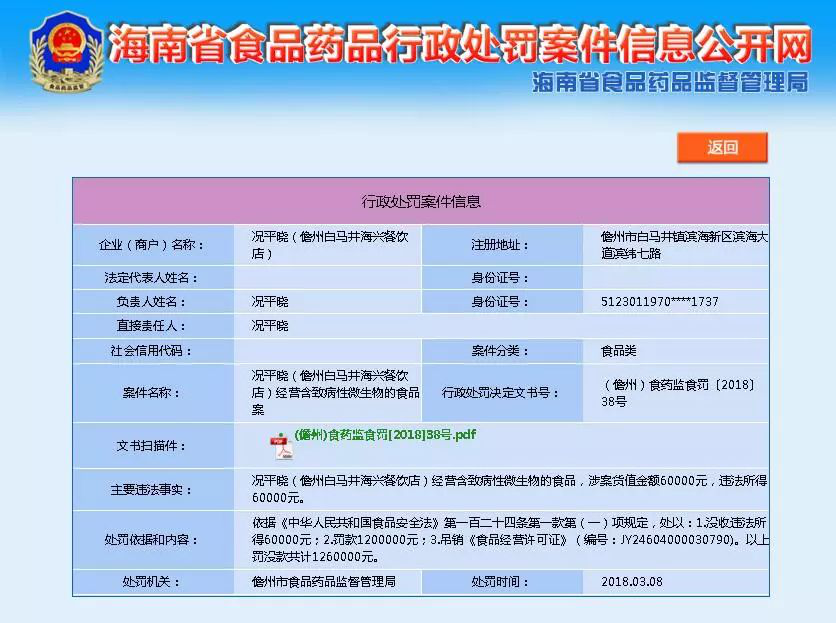
Task: Click 海南省食品药品监督管理局 subtitle text
Action: 670,82
